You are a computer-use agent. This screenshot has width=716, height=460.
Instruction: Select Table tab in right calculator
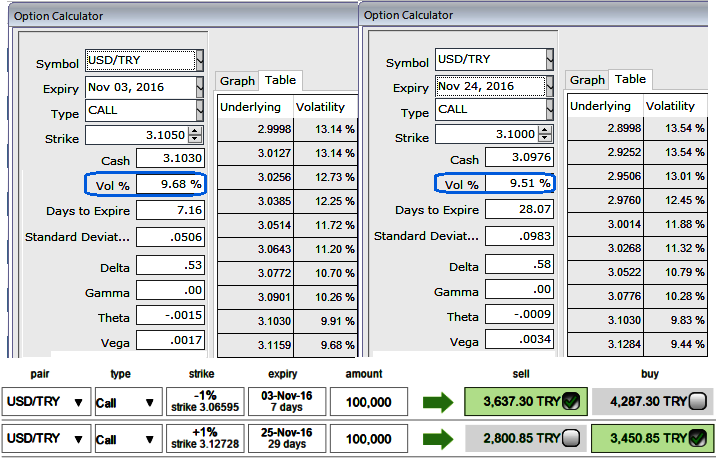pyautogui.click(x=629, y=80)
